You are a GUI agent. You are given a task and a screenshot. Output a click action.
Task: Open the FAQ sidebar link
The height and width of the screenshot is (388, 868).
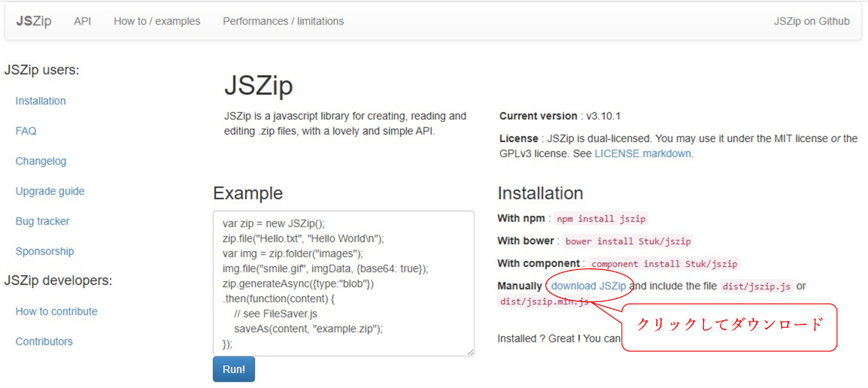(26, 131)
